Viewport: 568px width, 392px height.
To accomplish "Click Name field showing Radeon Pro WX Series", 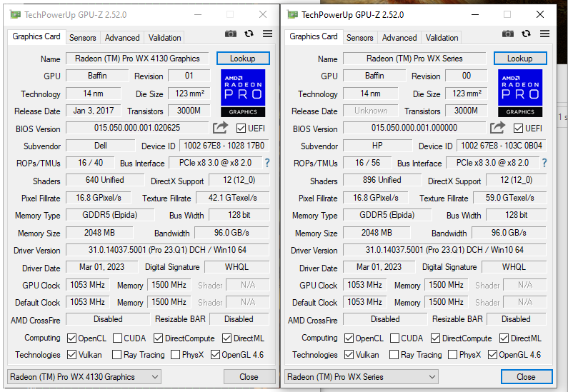I will (414, 59).
